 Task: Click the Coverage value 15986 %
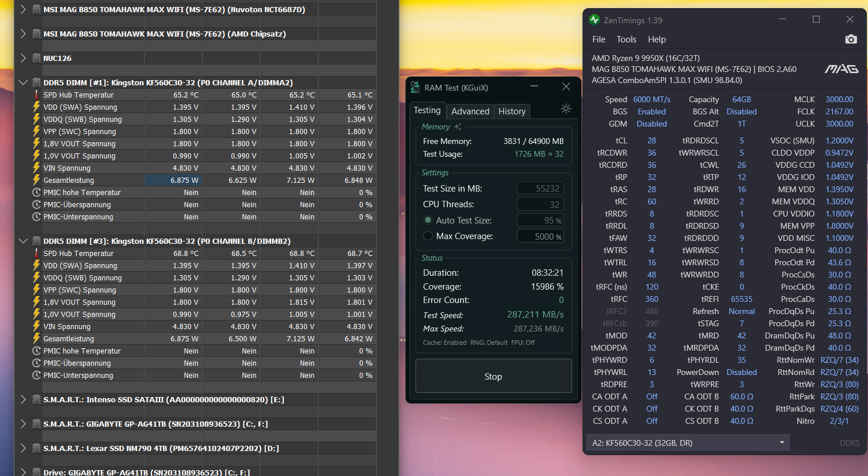point(547,286)
